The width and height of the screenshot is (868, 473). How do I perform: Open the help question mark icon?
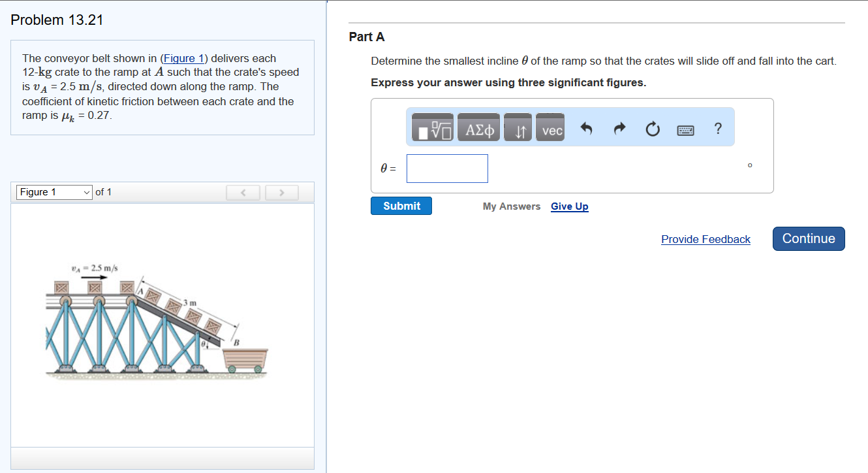click(x=718, y=129)
